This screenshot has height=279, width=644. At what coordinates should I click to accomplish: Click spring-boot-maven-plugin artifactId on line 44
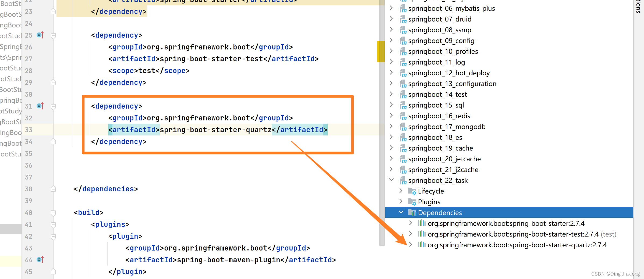(x=229, y=260)
